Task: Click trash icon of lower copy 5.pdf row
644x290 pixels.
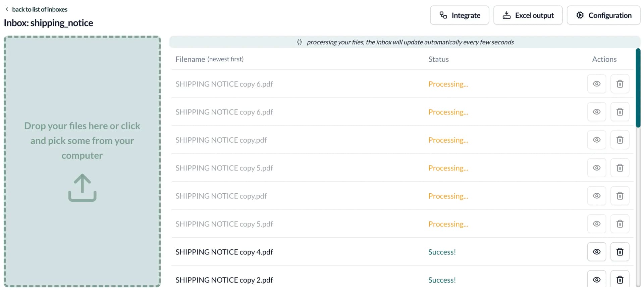Action: [620, 224]
